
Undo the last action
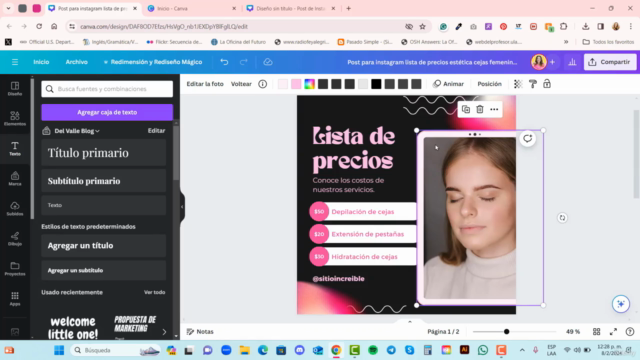coord(224,62)
